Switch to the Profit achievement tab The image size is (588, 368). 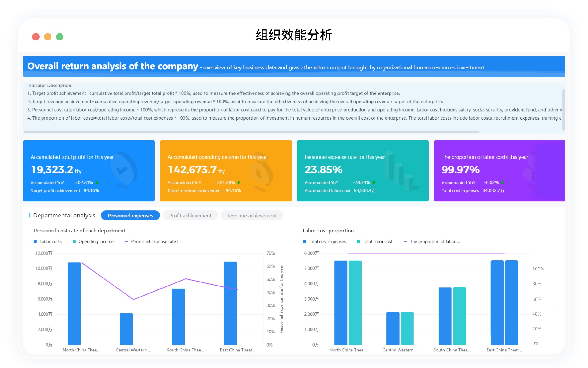[190, 216]
